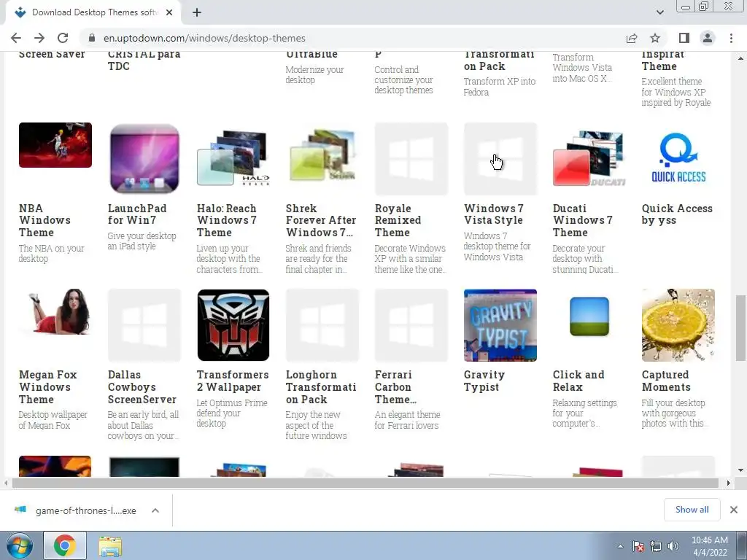
Task: Open the volume speaker icon
Action: [673, 546]
